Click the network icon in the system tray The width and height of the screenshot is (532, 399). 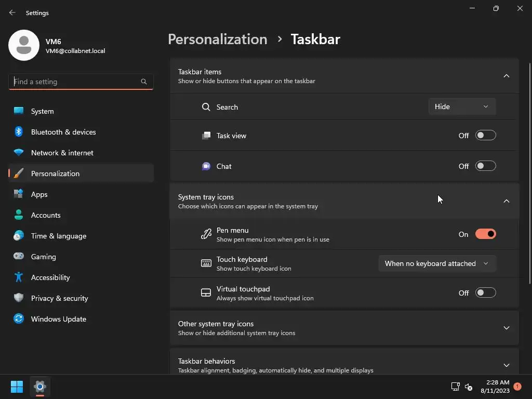point(455,387)
